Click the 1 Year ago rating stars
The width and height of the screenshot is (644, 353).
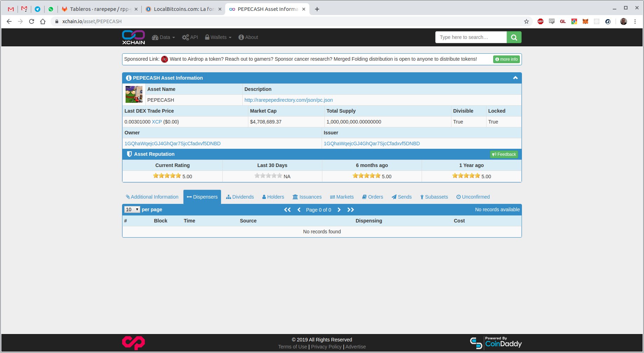coord(466,176)
